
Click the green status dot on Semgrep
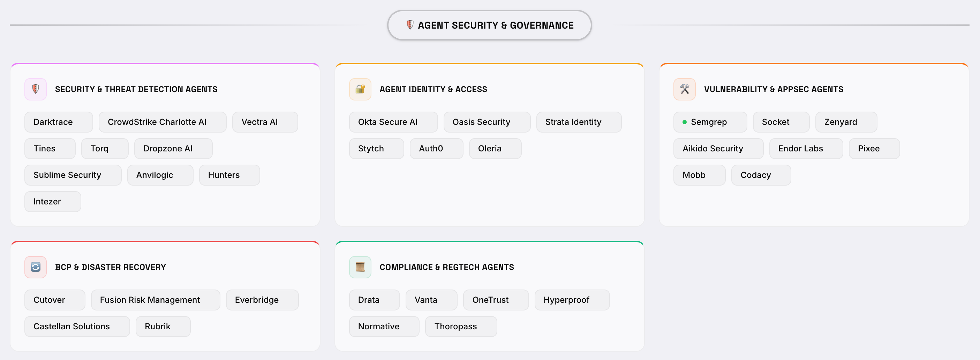[684, 122]
